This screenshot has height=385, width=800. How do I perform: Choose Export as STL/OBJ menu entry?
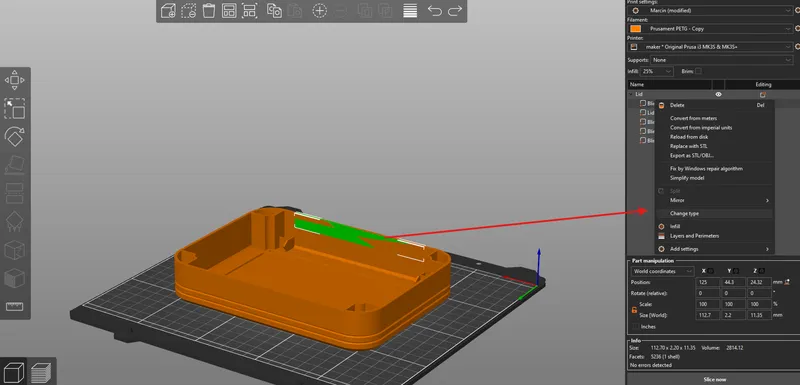691,156
